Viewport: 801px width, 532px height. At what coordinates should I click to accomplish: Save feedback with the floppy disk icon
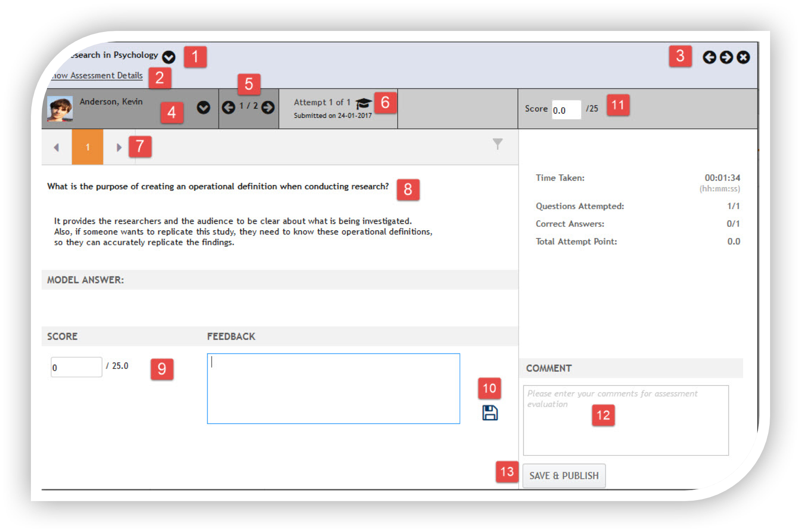pos(490,413)
